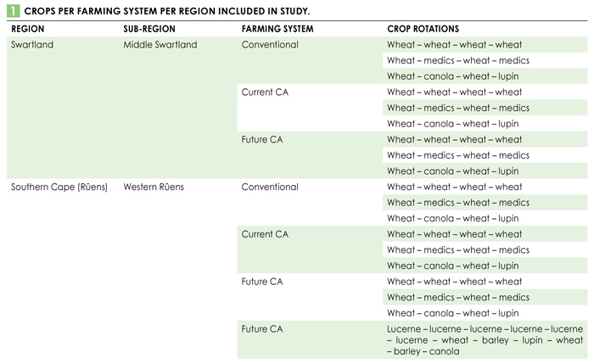
Task: Click the FARMING SYSTEM column header
Action: 277,29
